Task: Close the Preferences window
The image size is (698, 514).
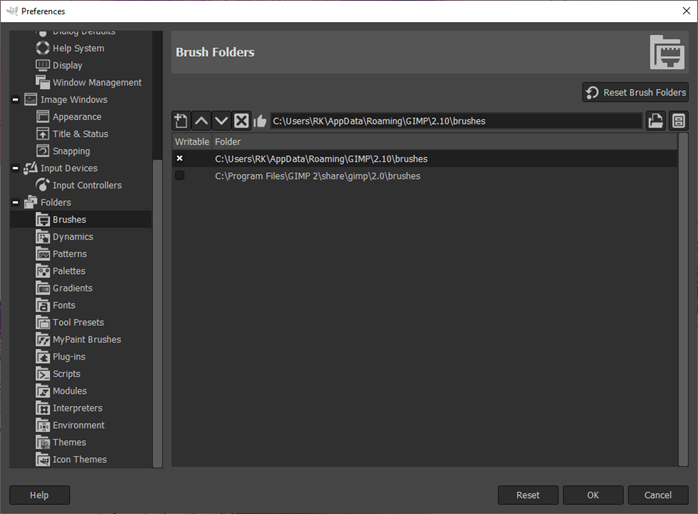Action: [686, 11]
